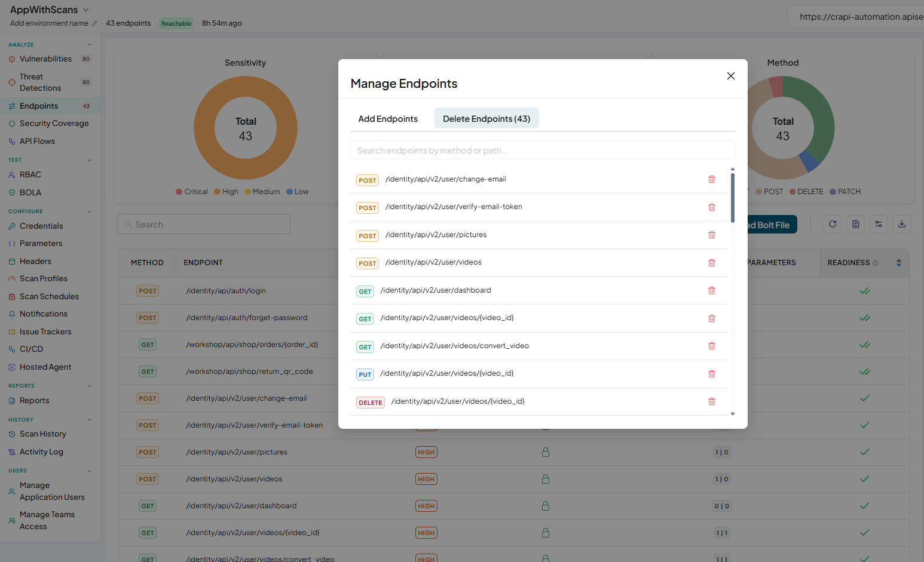
Task: Select the Delete Endpoints (43) tab
Action: point(487,119)
